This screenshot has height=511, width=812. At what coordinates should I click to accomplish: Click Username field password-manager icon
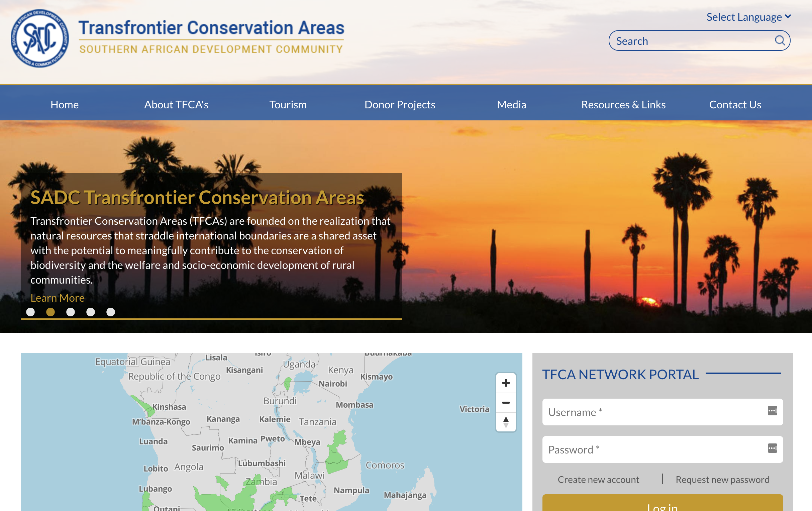coord(772,411)
